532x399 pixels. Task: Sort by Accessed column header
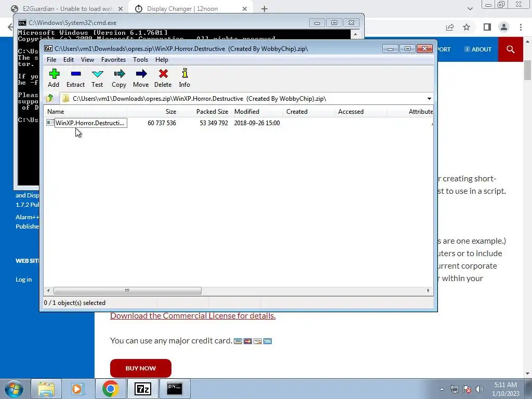361,112
